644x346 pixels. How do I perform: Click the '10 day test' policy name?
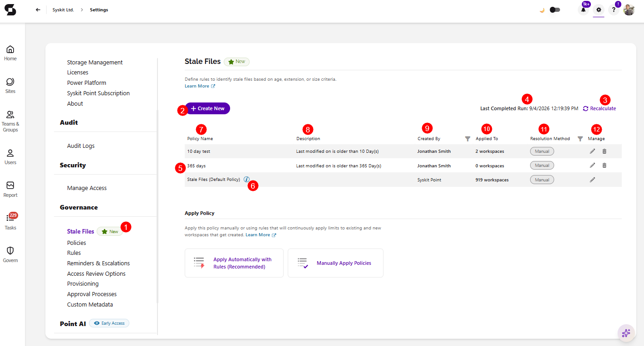point(199,151)
